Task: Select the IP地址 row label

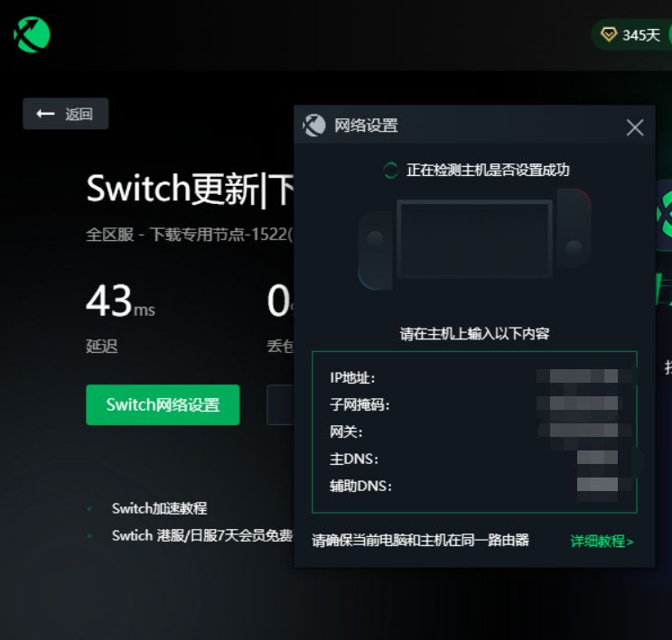Action: pos(352,378)
